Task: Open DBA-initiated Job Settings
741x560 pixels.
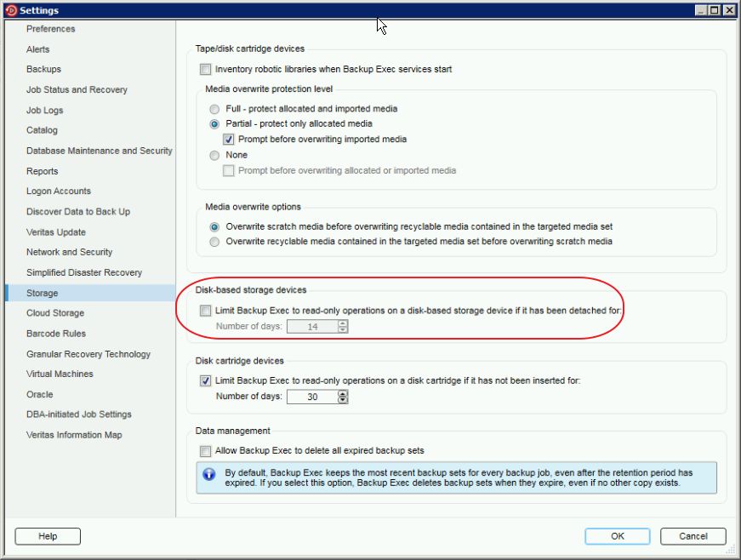Action: click(79, 414)
